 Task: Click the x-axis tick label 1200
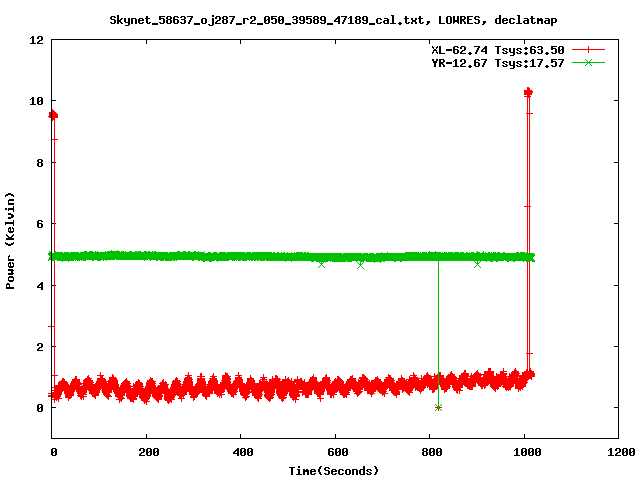[621, 452]
